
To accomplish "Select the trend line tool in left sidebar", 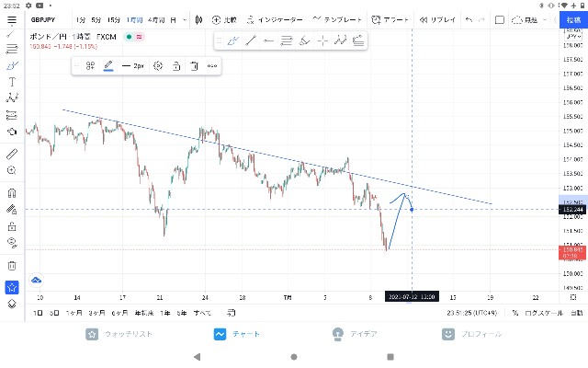I will tap(11, 34).
